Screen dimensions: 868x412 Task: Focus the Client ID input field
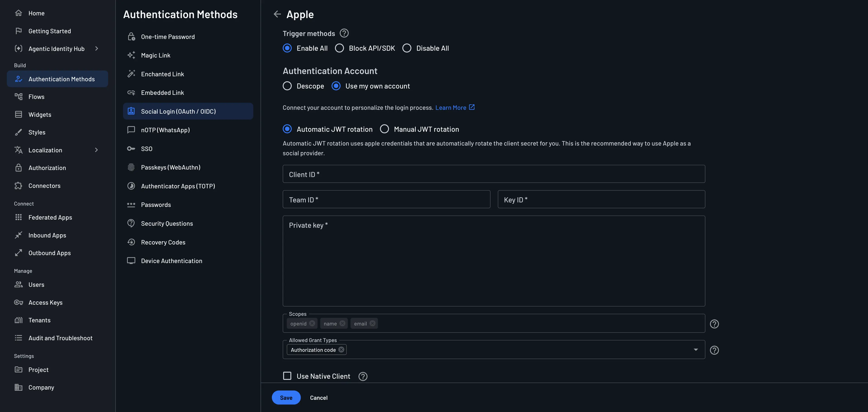coord(494,174)
